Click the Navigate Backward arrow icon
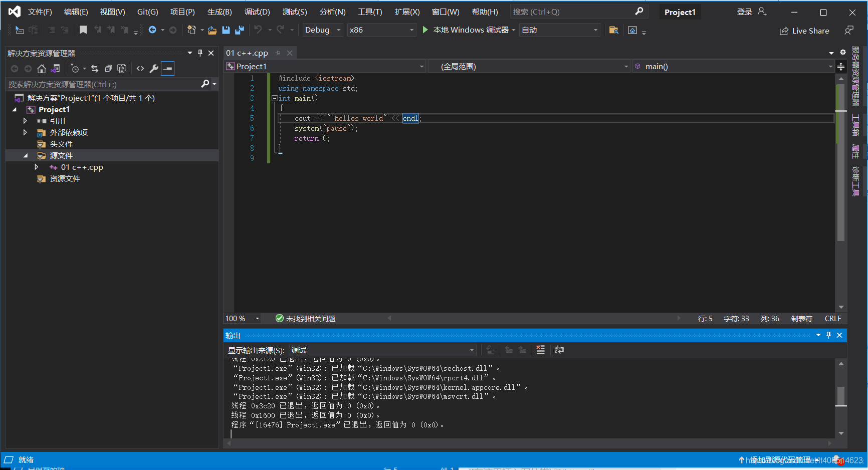This screenshot has width=868, height=470. [152, 30]
